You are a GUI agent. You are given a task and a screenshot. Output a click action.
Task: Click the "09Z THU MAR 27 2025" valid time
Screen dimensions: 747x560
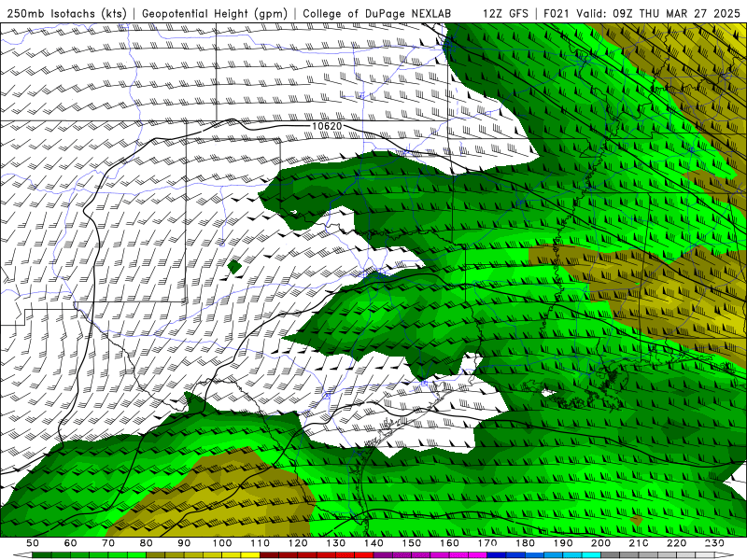676,14
